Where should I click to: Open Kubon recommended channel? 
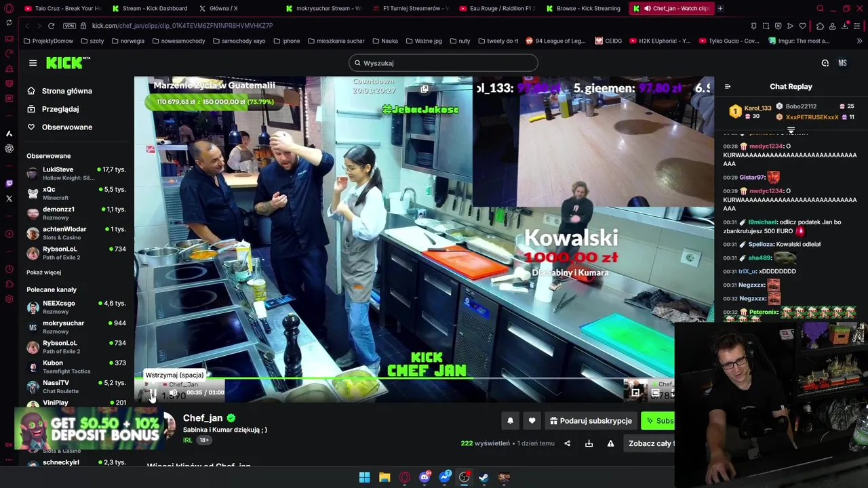tap(76, 367)
